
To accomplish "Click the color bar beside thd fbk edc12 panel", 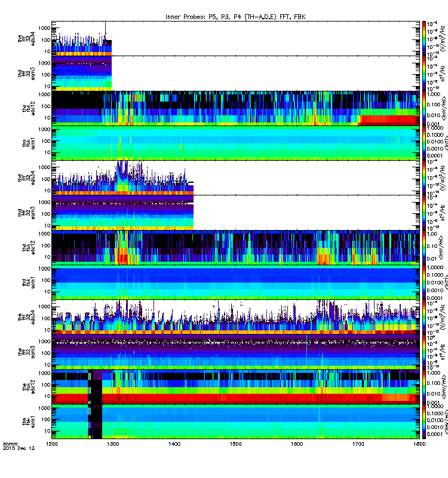I will point(424,247).
